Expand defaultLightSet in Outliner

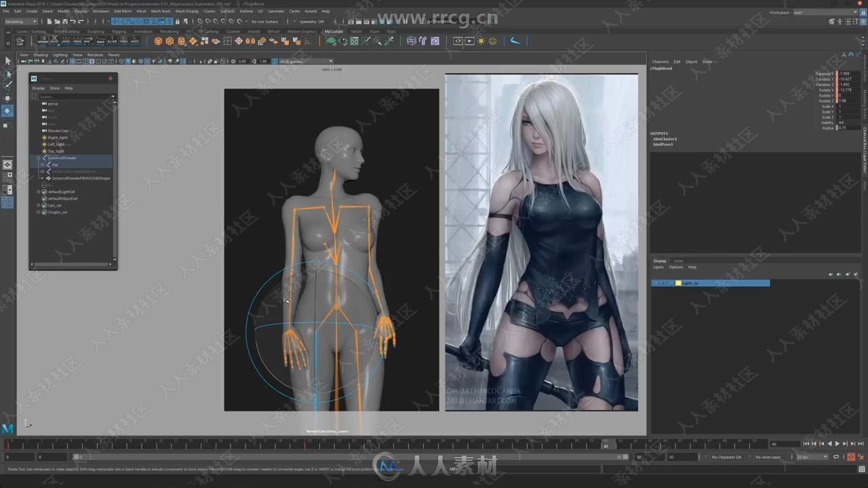click(39, 192)
